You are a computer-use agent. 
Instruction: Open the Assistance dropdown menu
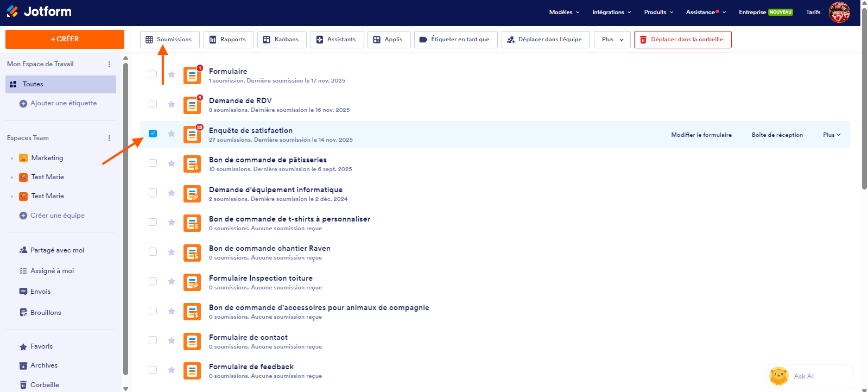point(706,12)
